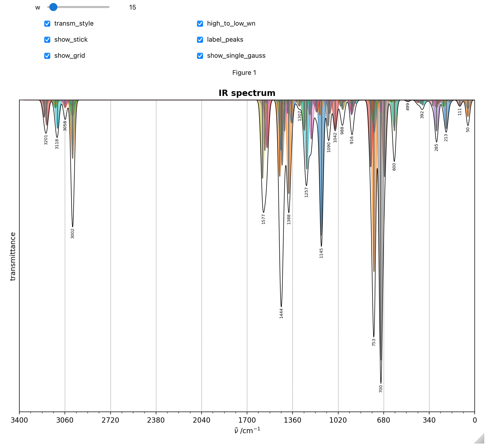
Task: Click the figure resize handle in corner
Action: (479, 438)
